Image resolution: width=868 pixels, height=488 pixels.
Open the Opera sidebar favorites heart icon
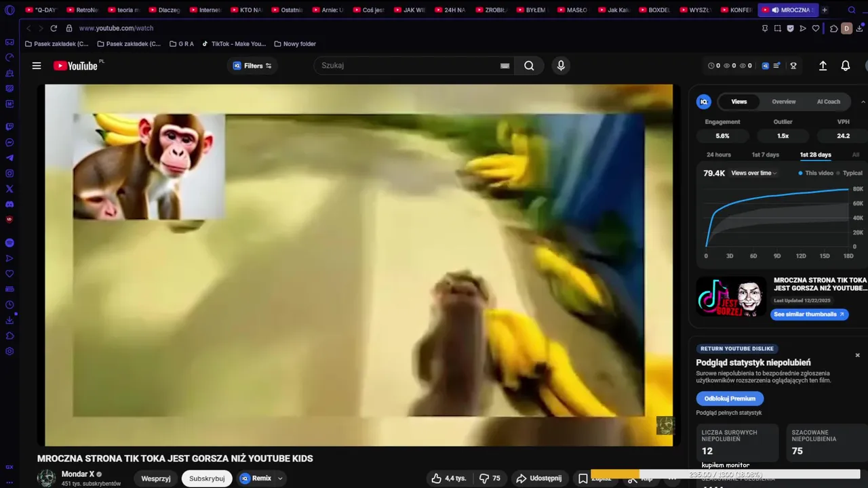tap(9, 274)
